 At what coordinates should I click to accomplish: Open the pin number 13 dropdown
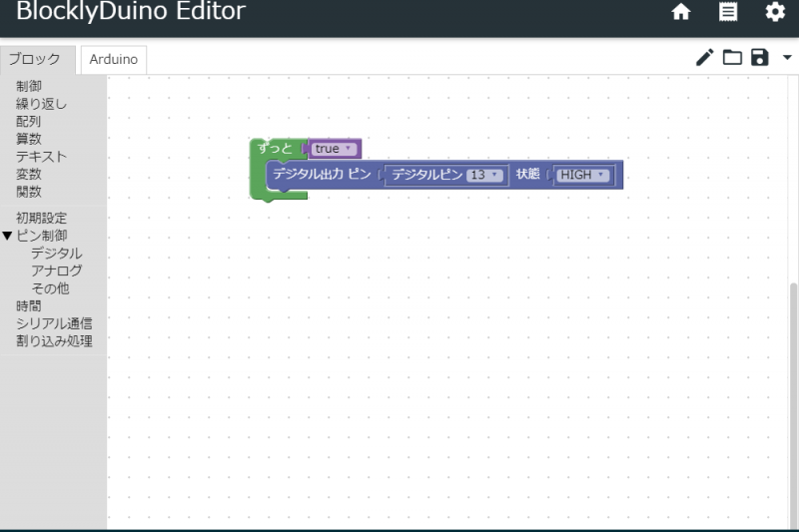click(x=484, y=175)
